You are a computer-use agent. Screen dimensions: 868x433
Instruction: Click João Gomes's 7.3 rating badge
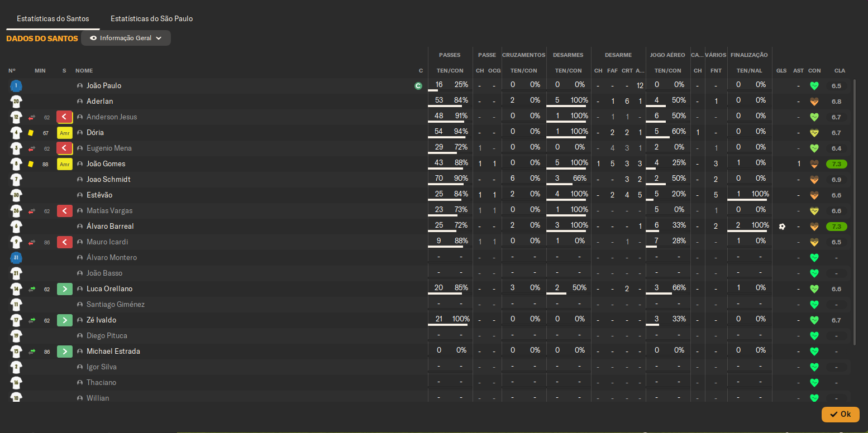pyautogui.click(x=837, y=164)
